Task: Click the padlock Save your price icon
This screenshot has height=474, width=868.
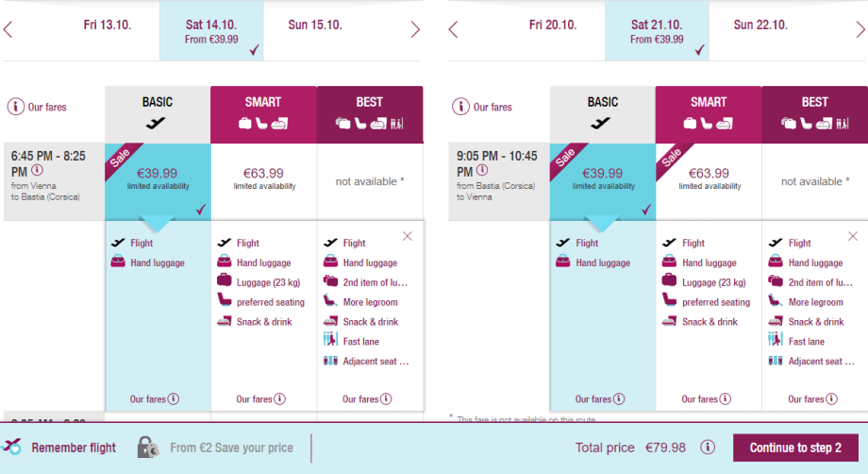Action: [x=147, y=448]
